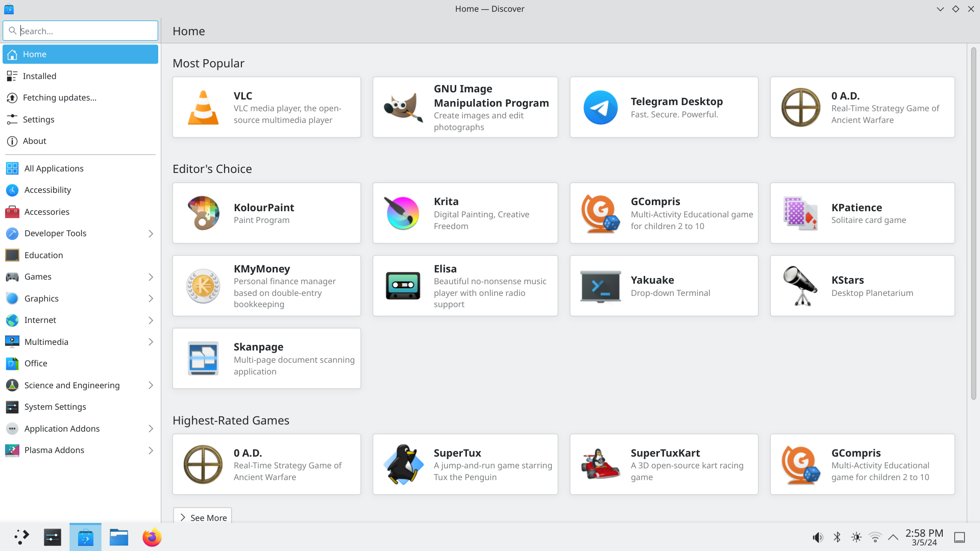980x551 pixels.
Task: Open the application launcher menu
Action: click(21, 537)
